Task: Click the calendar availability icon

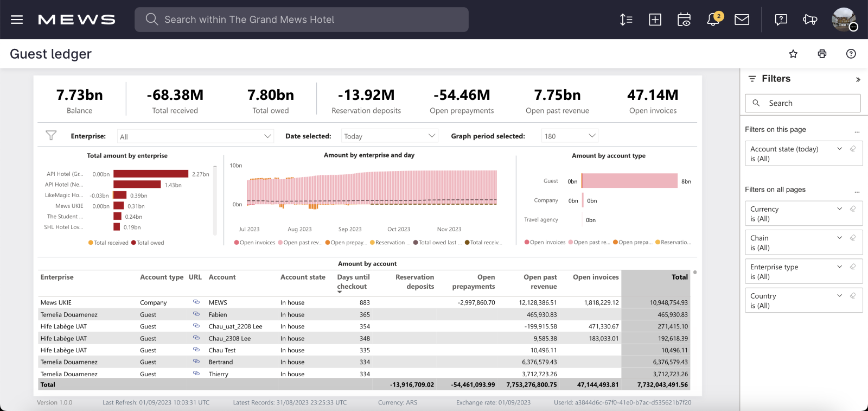Action: [684, 20]
